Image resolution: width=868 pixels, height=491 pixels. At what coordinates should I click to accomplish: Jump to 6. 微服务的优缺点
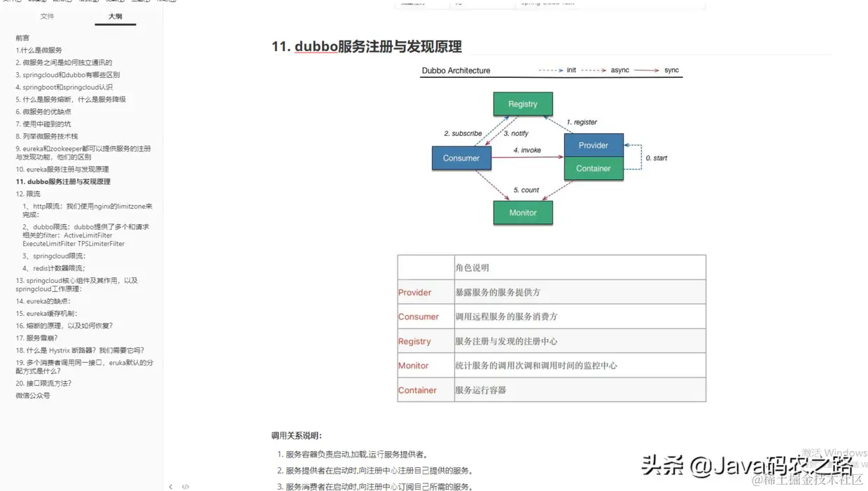click(43, 111)
